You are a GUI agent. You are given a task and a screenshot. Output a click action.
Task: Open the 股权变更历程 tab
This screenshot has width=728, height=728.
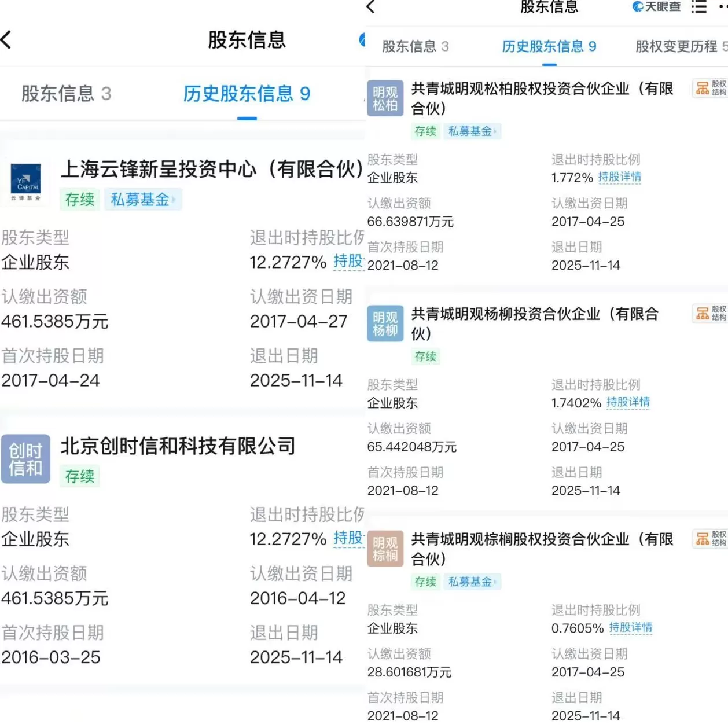[x=676, y=47]
